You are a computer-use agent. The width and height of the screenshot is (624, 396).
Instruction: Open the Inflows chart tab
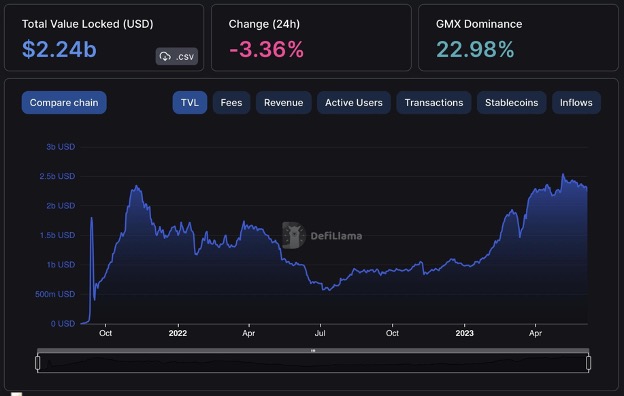(576, 103)
